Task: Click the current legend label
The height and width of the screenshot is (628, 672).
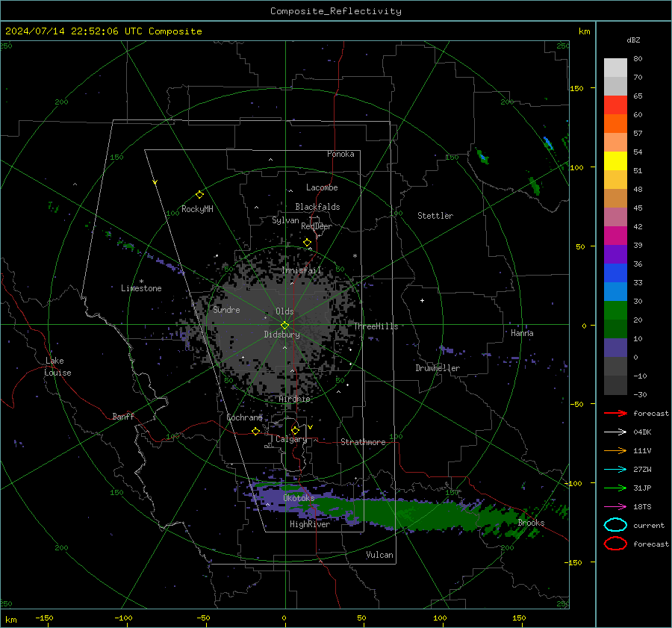Action: [x=649, y=525]
